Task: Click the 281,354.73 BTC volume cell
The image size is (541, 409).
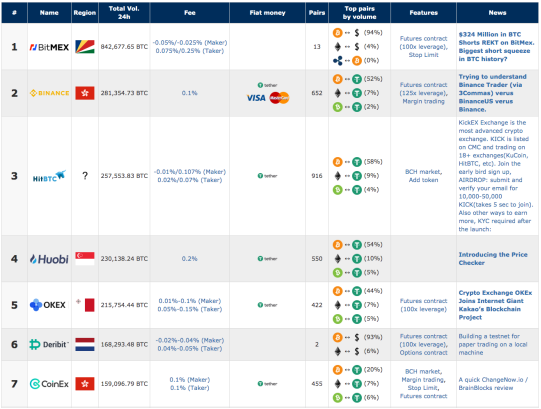Action: tap(124, 93)
